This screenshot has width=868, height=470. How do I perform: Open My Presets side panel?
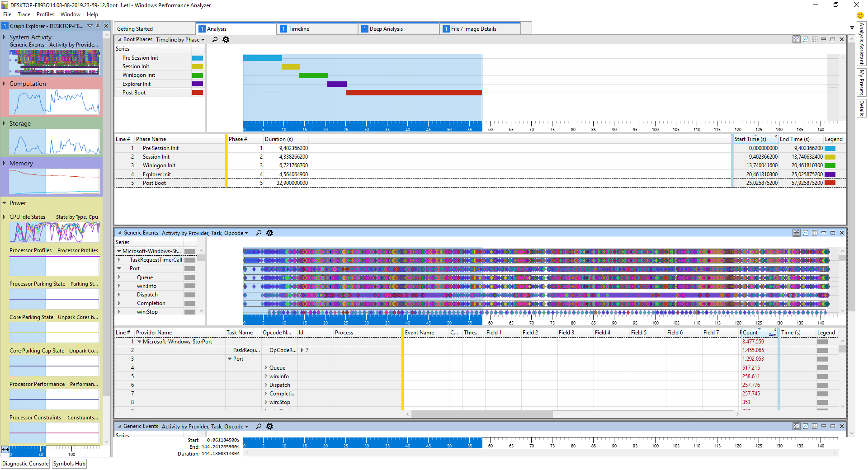(862, 82)
